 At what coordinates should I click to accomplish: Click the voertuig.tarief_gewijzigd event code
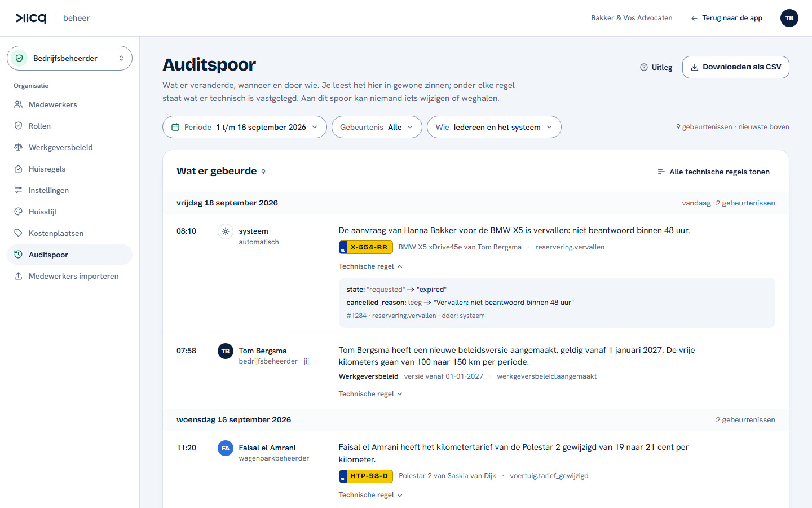[549, 476]
